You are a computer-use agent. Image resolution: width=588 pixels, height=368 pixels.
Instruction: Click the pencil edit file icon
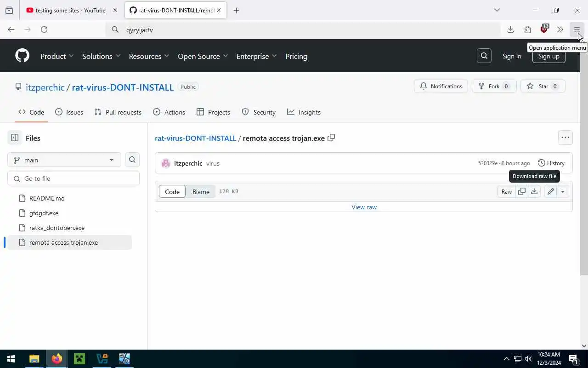[x=550, y=191]
